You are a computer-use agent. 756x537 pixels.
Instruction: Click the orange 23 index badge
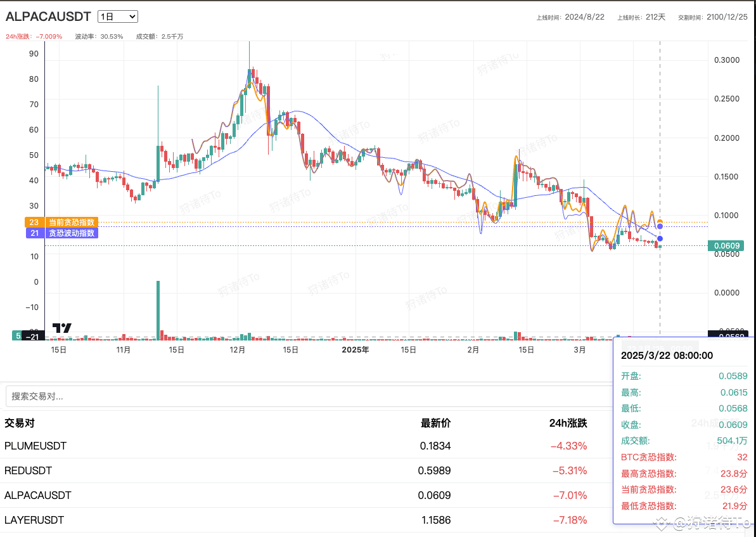point(34,223)
